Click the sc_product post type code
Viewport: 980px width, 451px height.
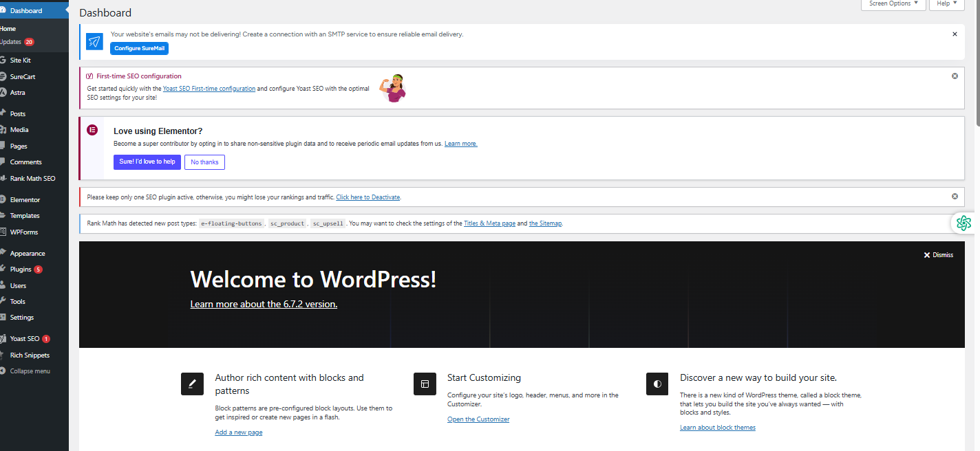[287, 223]
